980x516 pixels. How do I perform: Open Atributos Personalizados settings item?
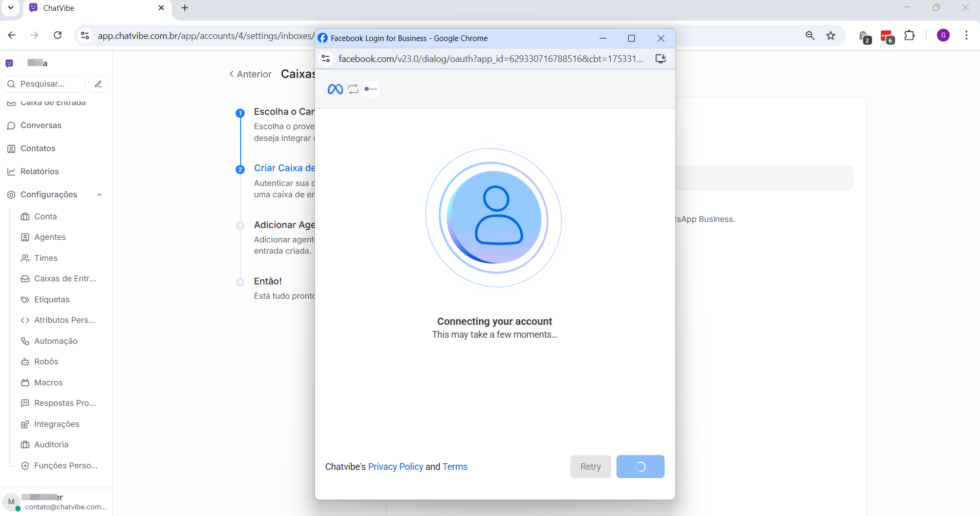tap(65, 320)
